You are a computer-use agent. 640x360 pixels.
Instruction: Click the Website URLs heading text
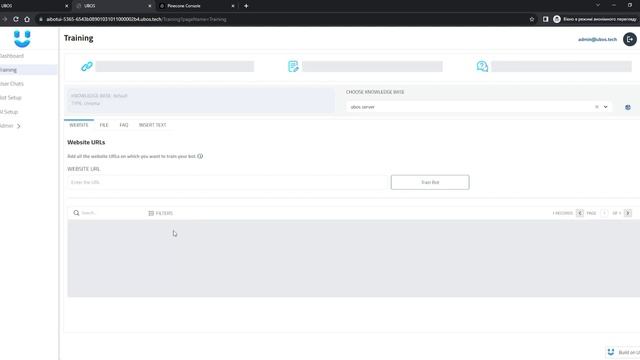[x=86, y=142]
